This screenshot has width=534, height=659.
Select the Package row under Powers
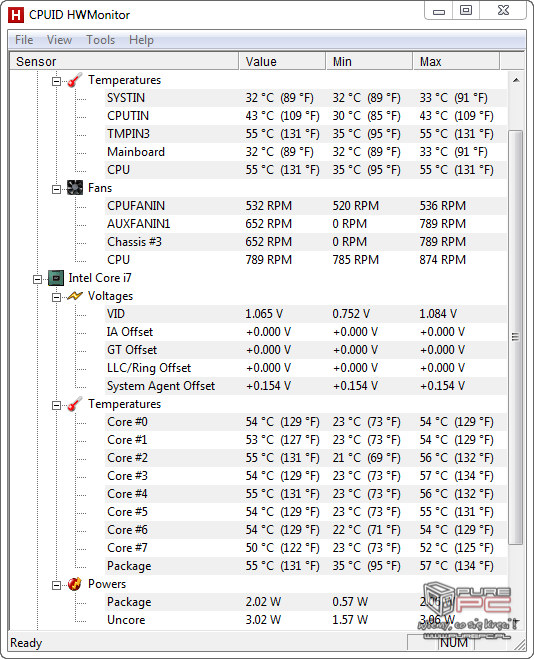pyautogui.click(x=305, y=602)
